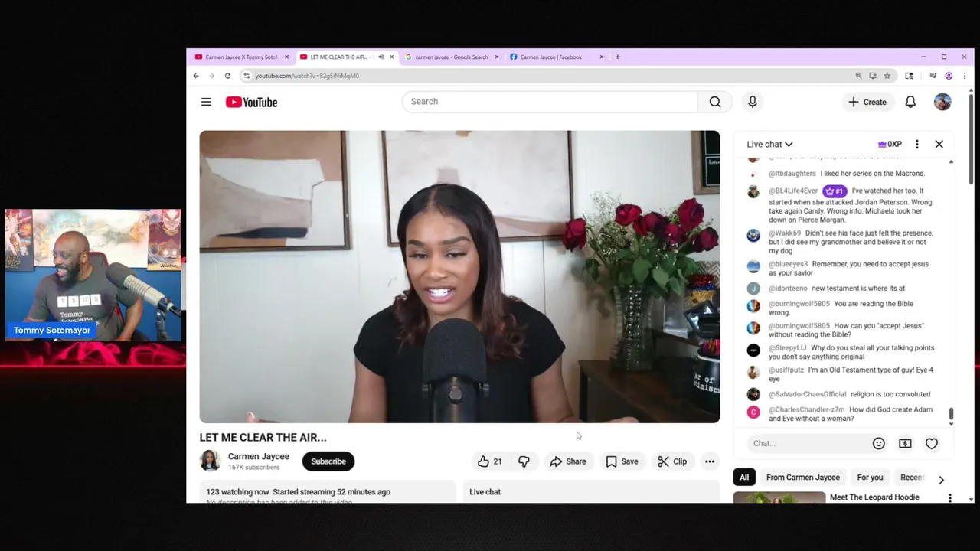Bookmark this page with the star

tap(887, 76)
